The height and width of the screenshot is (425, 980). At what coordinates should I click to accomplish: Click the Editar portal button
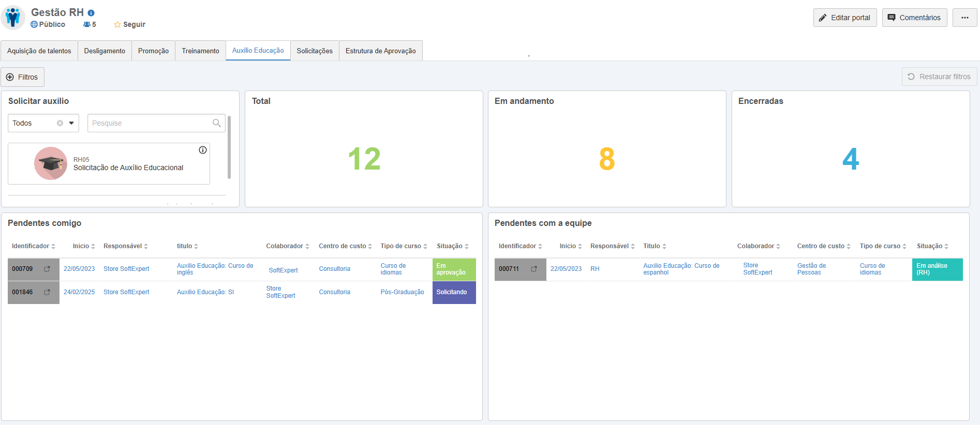tap(844, 18)
